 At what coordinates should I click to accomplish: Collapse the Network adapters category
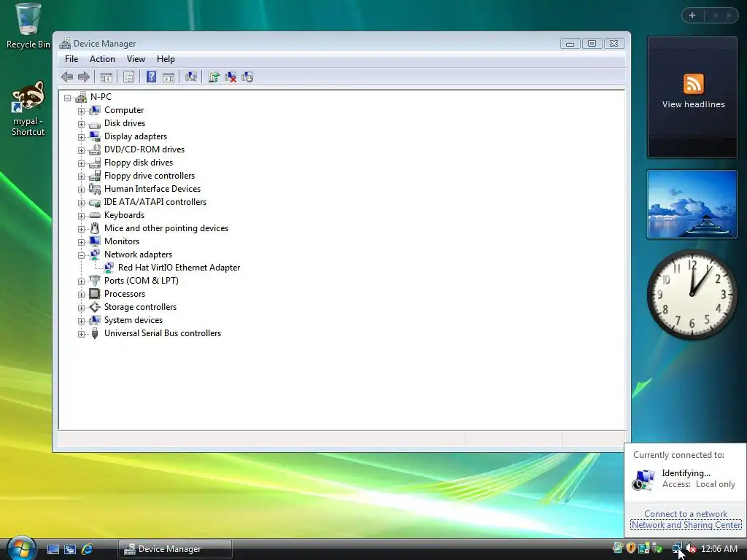pos(82,255)
